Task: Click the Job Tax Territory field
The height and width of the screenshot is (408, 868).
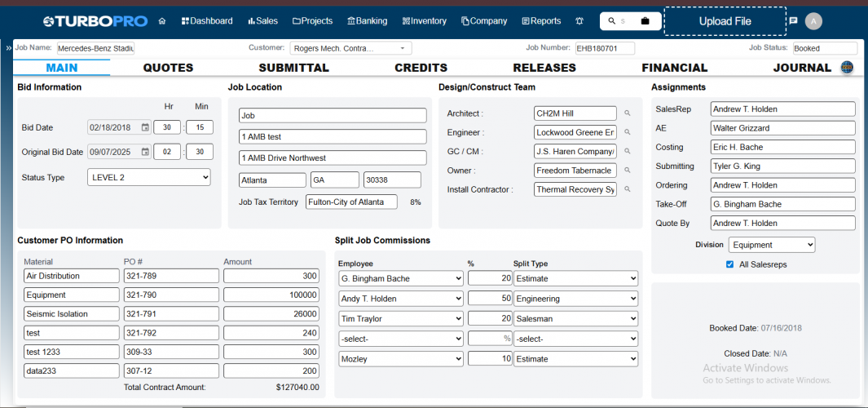Action: click(351, 202)
